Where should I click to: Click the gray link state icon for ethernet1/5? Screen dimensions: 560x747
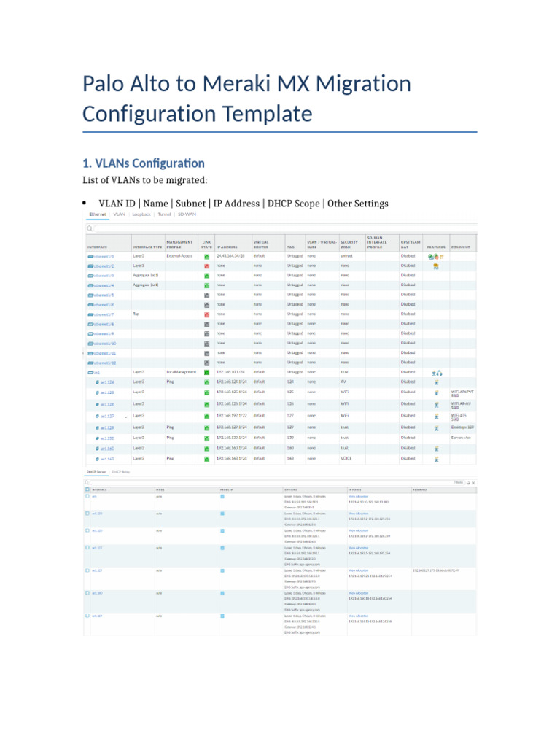pyautogui.click(x=206, y=295)
